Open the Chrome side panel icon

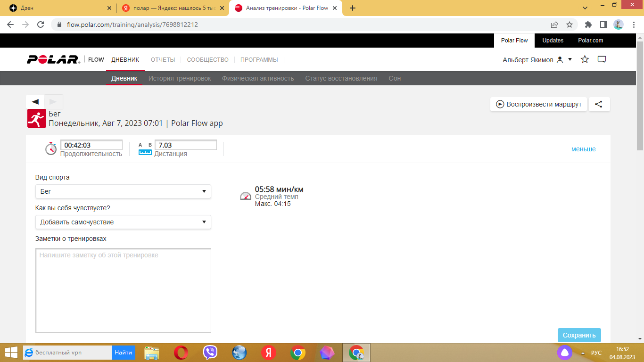pyautogui.click(x=603, y=25)
